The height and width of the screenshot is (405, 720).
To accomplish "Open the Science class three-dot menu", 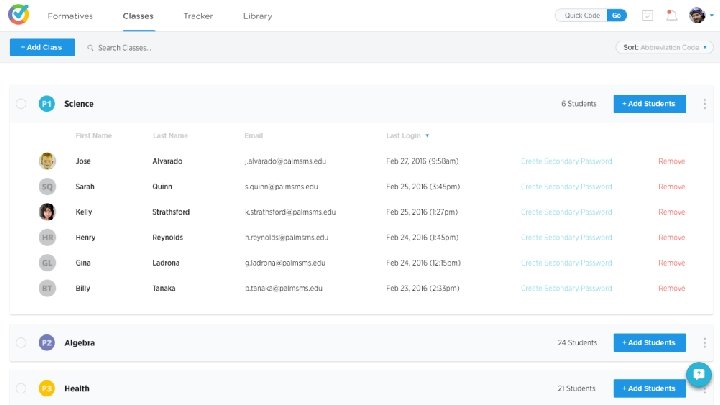I will pyautogui.click(x=704, y=104).
